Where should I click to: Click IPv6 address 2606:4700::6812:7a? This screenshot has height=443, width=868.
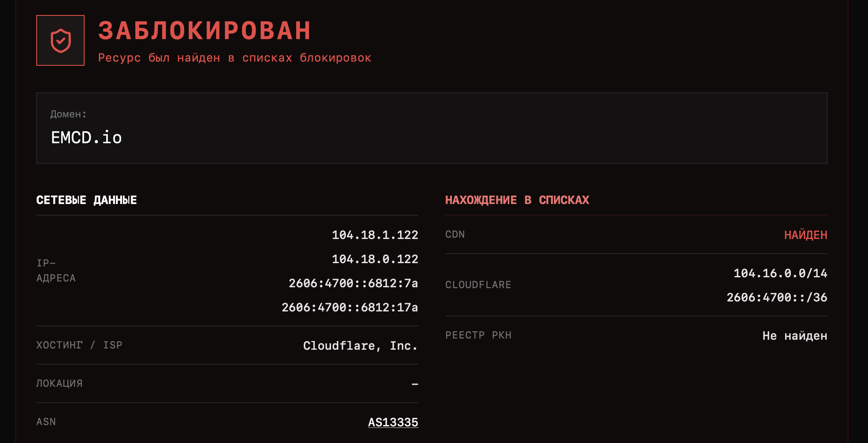coord(353,283)
